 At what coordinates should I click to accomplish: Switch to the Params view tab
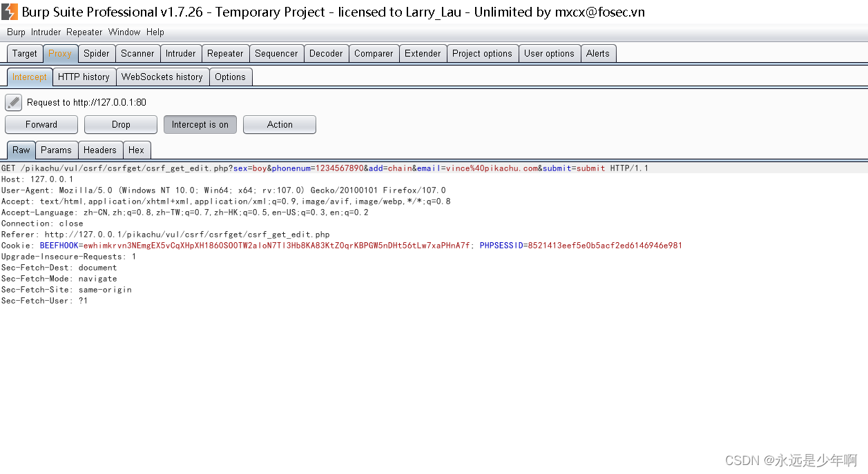click(x=56, y=150)
